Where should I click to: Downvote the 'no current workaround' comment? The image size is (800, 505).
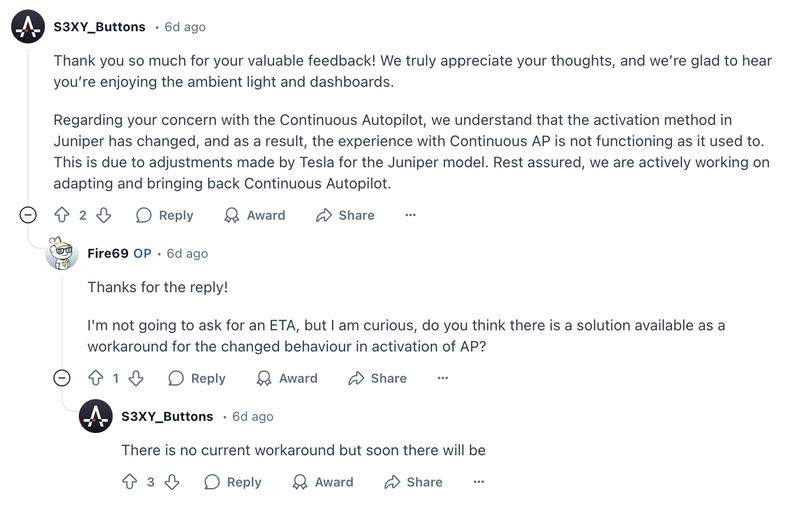tap(171, 482)
